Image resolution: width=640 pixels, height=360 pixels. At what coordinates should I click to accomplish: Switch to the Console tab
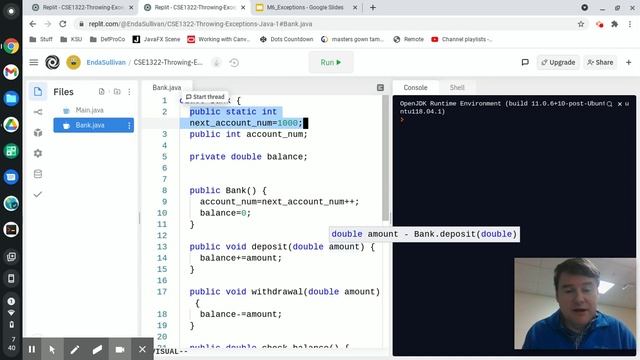point(415,87)
